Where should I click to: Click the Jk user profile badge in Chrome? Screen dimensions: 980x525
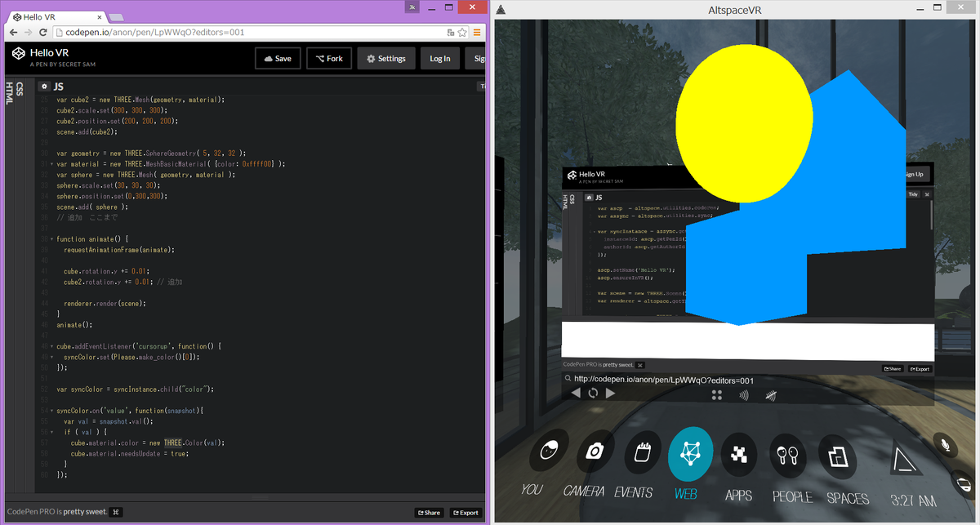[x=413, y=7]
